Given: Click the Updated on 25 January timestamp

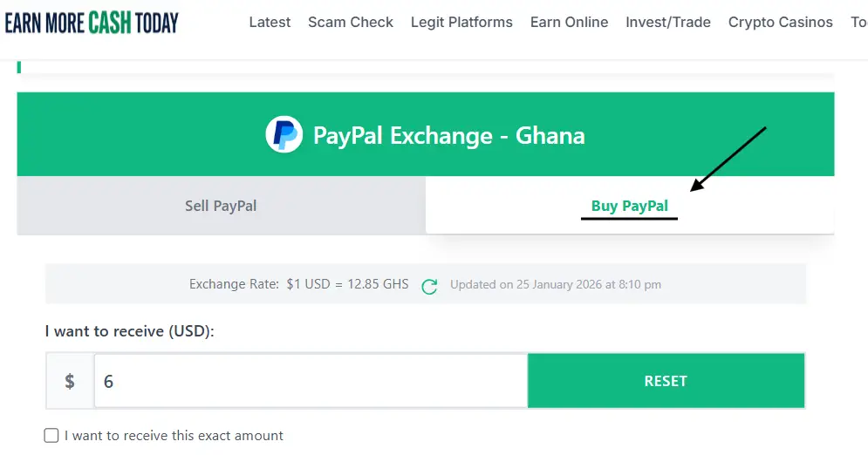Looking at the screenshot, I should click(x=556, y=284).
